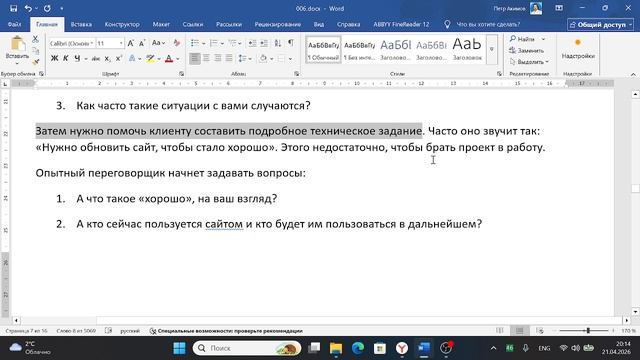
Task: Apply the Без интервала style
Action: tap(359, 49)
